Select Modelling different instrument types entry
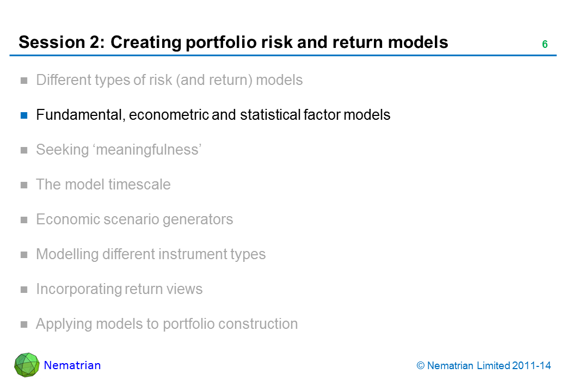 pos(151,254)
